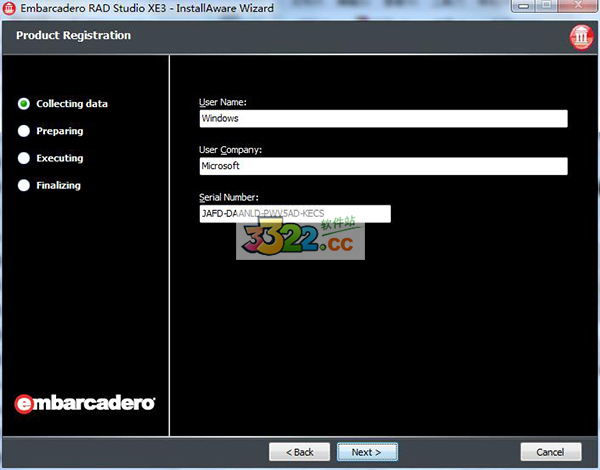This screenshot has height=470, width=600.
Task: Close the InstallAware Wizard window
Action: [578, 5]
